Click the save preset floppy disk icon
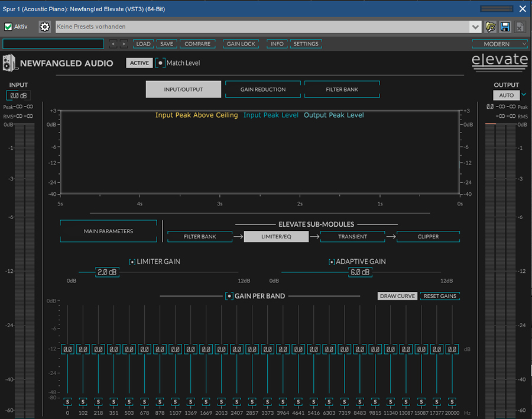Image resolution: width=532 pixels, height=419 pixels. pyautogui.click(x=505, y=27)
